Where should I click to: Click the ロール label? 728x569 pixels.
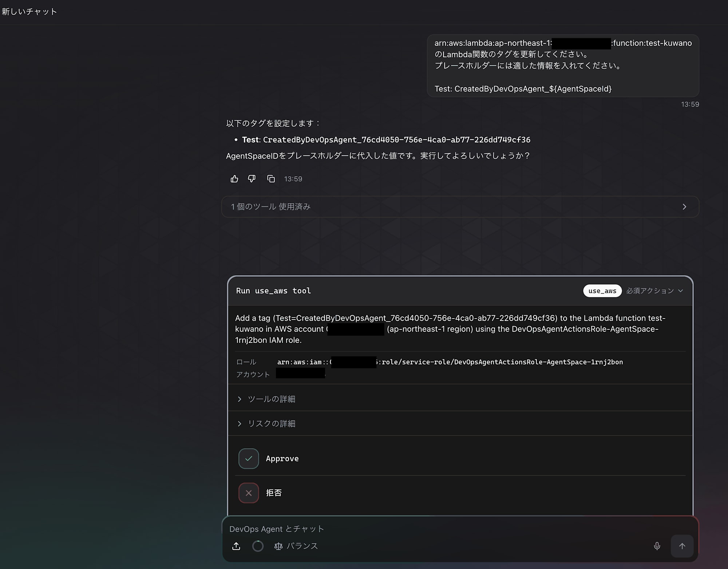(246, 362)
